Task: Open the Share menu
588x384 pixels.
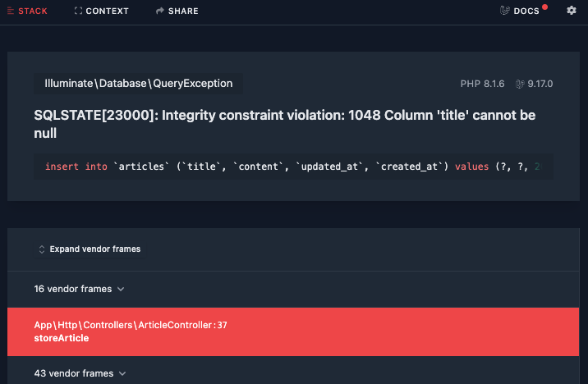Action: click(177, 11)
